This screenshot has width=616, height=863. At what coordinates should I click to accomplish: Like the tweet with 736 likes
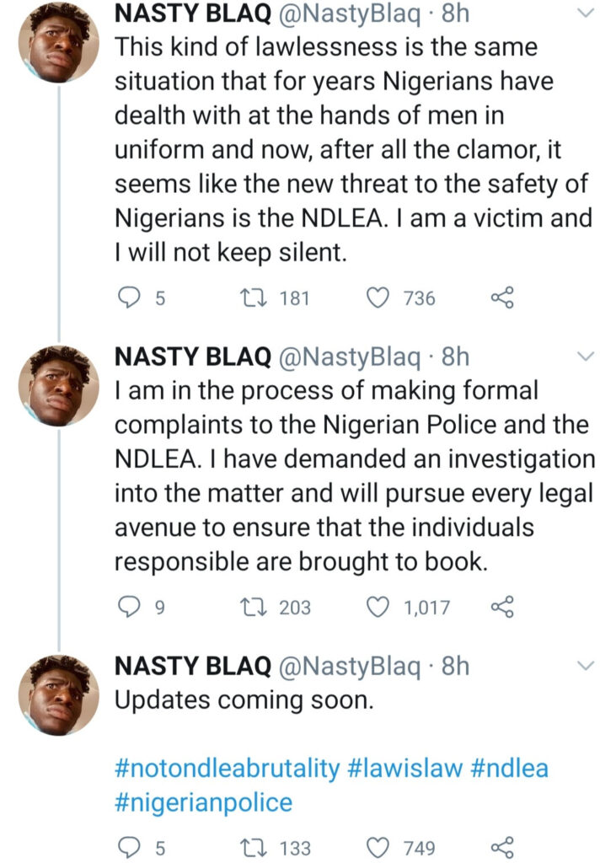(x=381, y=297)
